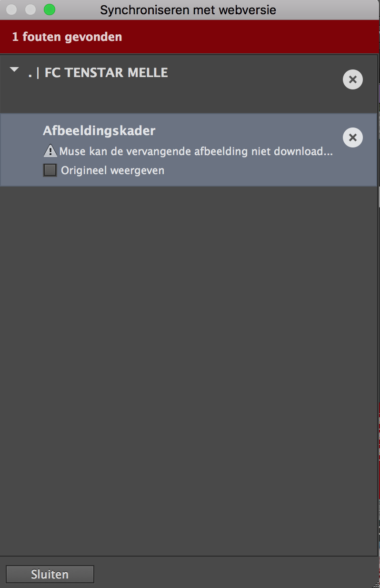Click the empty dark area below the error list
Image resolution: width=380 pixels, height=588 pixels.
188,371
